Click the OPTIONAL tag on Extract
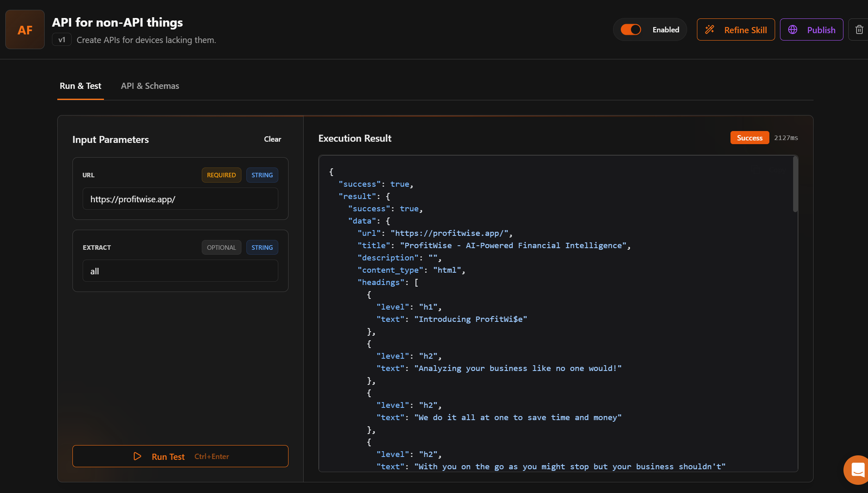Viewport: 868px width, 493px height. coord(221,248)
